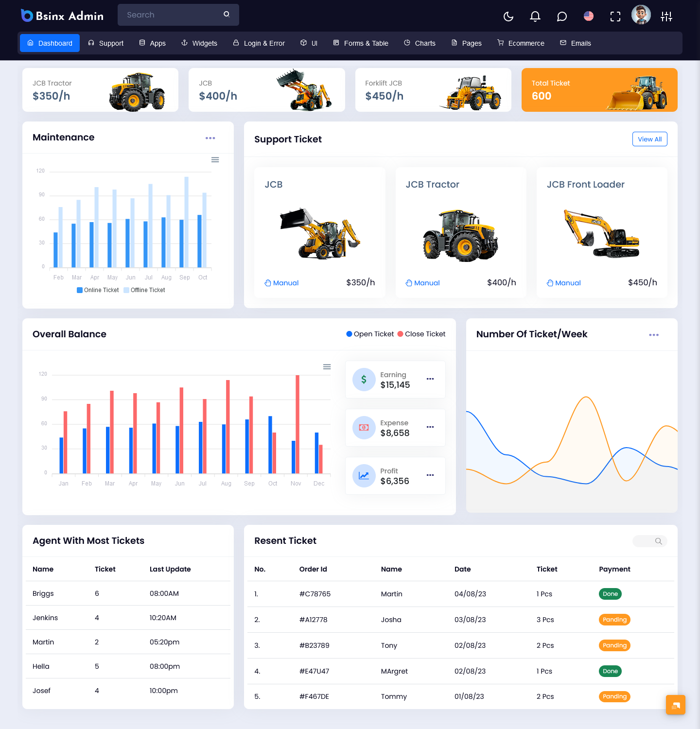Select agent name Briggs
The height and width of the screenshot is (729, 700).
[x=43, y=593]
